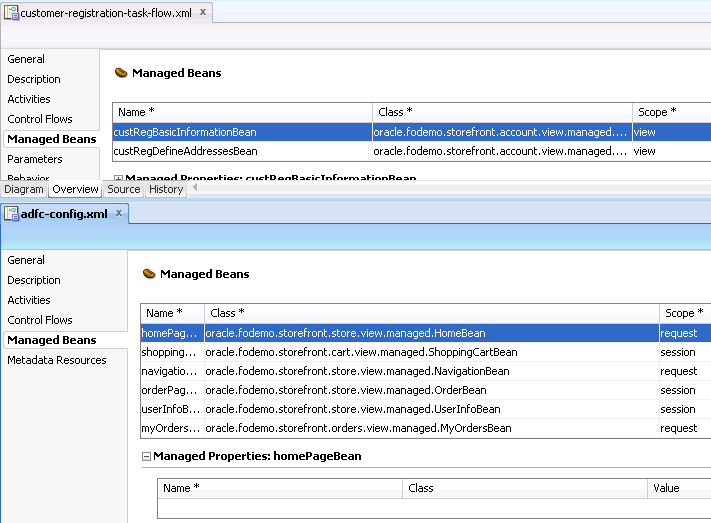This screenshot has width=711, height=523.
Task: Select the userInfoB... bean name cell
Action: tap(172, 409)
